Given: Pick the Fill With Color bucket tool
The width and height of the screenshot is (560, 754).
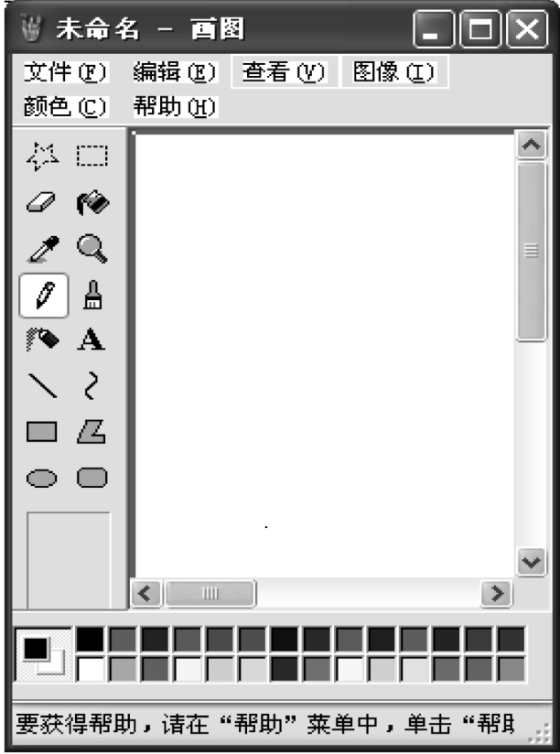Looking at the screenshot, I should [x=92, y=202].
